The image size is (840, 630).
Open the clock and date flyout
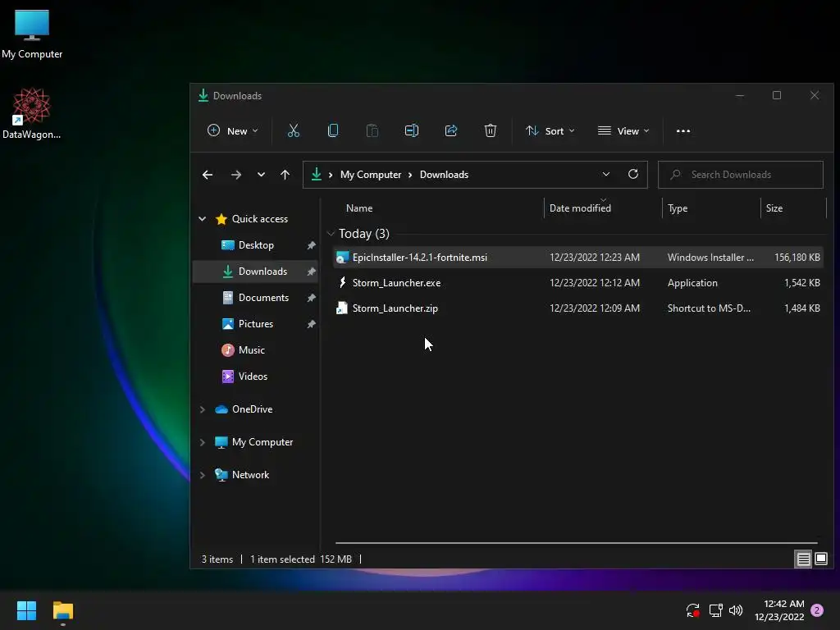point(779,610)
